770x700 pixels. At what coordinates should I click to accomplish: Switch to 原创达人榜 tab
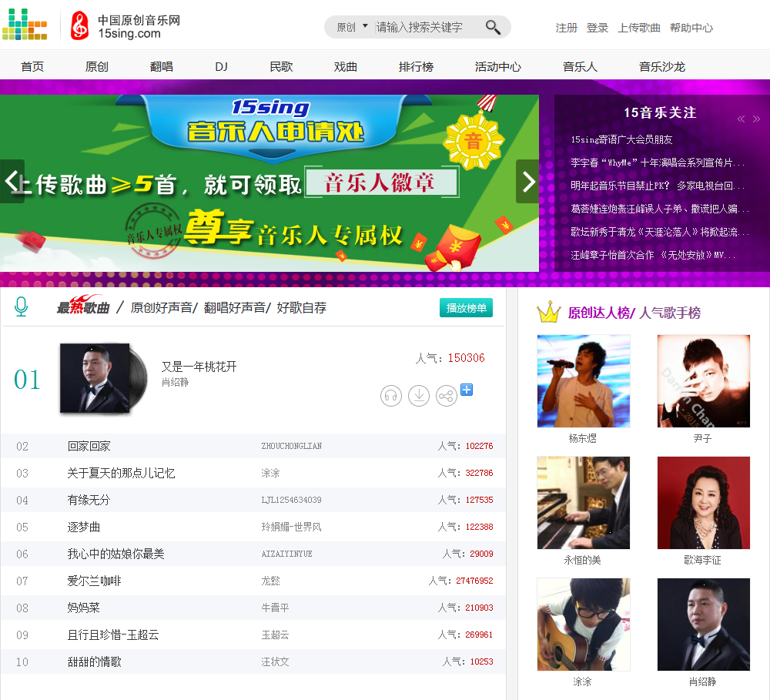click(x=598, y=313)
